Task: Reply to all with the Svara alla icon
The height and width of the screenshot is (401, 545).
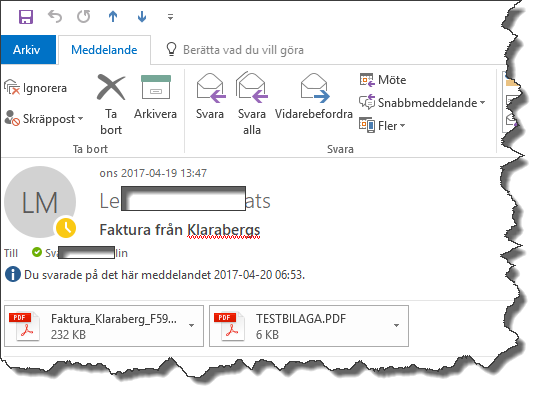Action: tap(252, 104)
